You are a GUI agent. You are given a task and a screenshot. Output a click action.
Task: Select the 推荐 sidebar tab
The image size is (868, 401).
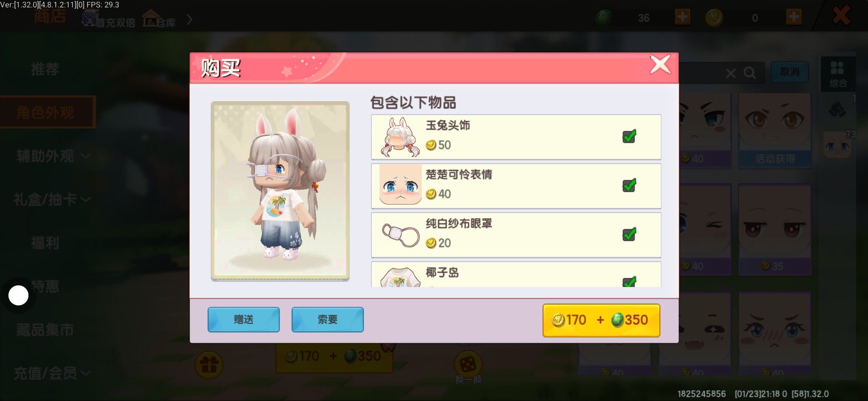click(45, 69)
